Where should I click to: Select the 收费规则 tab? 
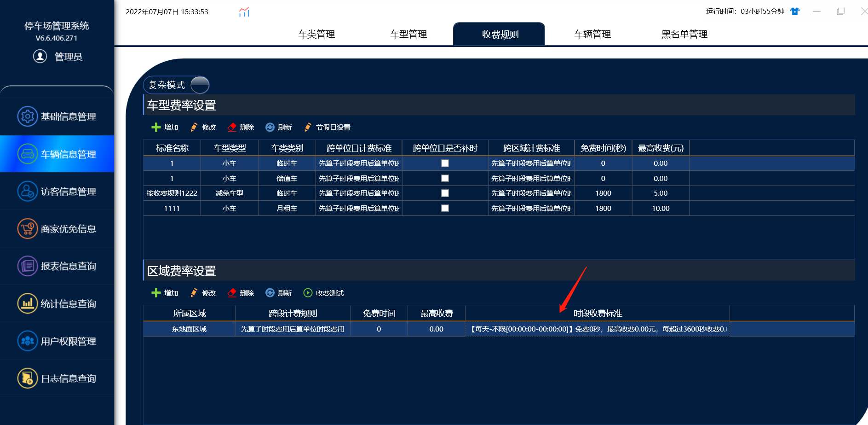499,34
